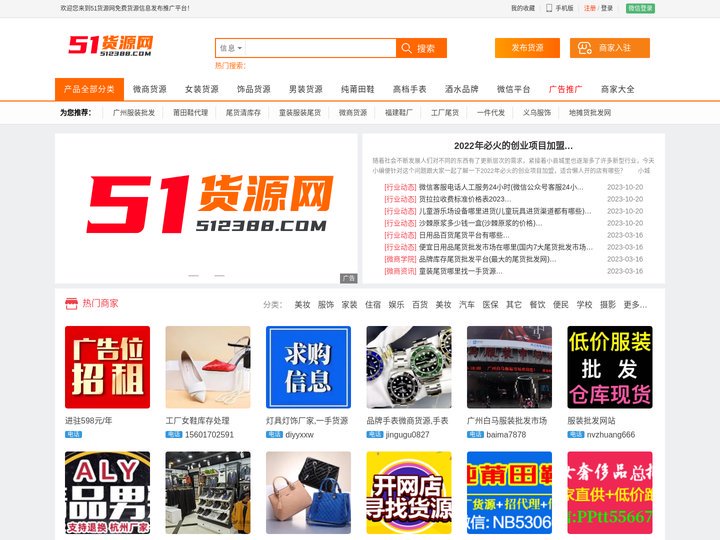Open white high-heel shoes thumbnail
The height and width of the screenshot is (540, 720).
[x=208, y=367]
